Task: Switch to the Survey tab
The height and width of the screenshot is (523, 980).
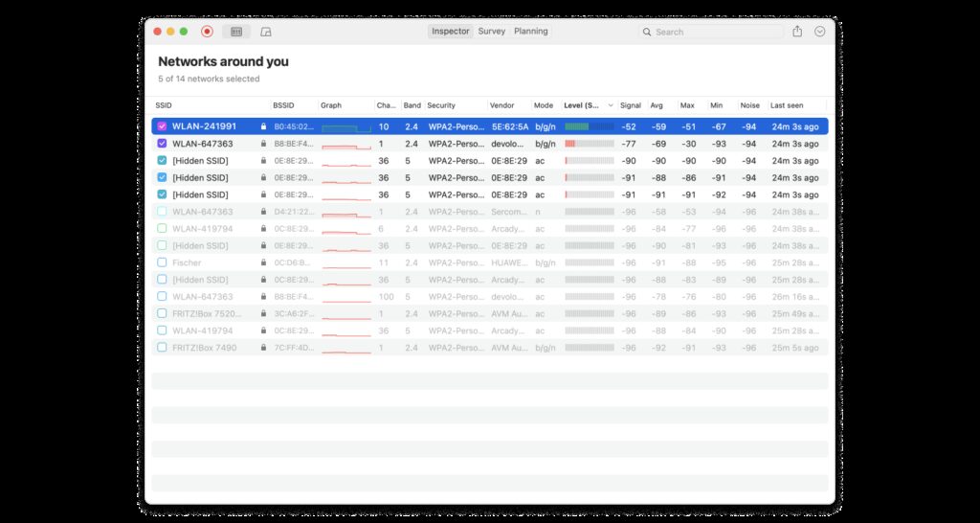Action: (492, 32)
